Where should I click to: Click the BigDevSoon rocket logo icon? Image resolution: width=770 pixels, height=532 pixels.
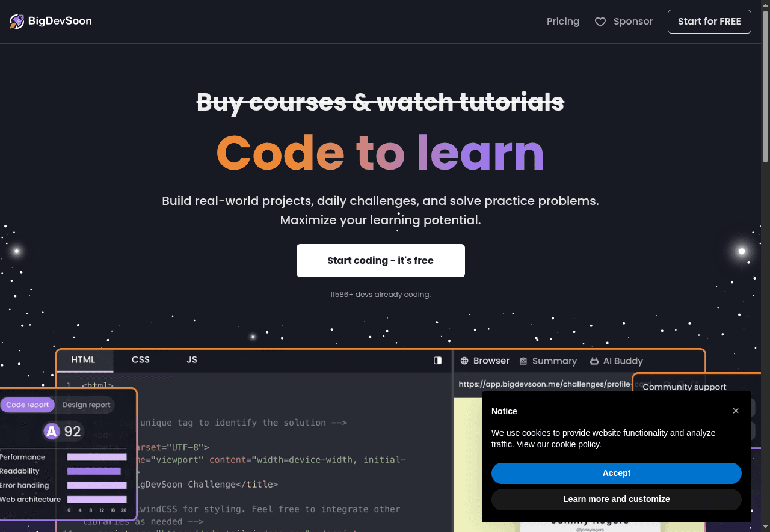17,22
